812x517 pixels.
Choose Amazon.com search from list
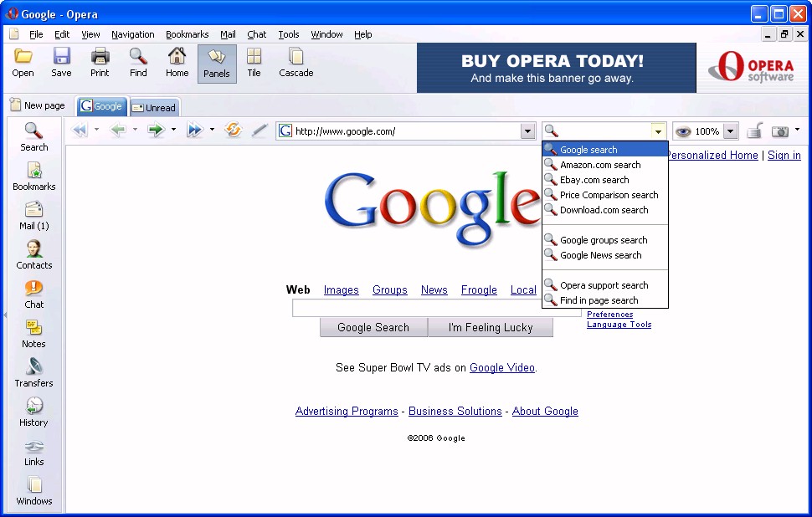tap(605, 165)
